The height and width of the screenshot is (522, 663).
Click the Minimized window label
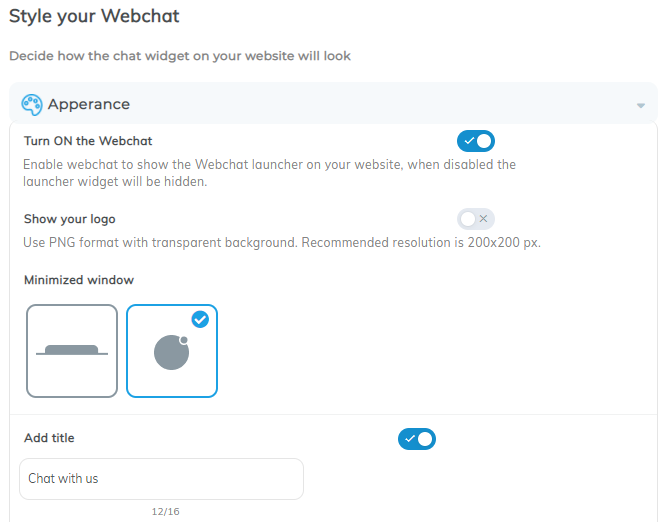(79, 280)
